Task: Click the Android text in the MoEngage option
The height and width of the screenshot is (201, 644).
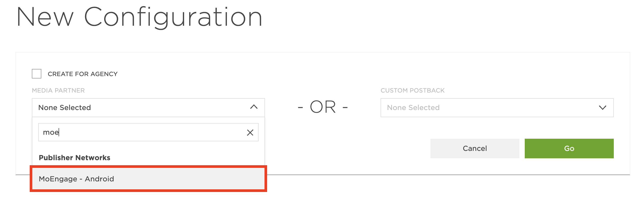Action: click(99, 179)
